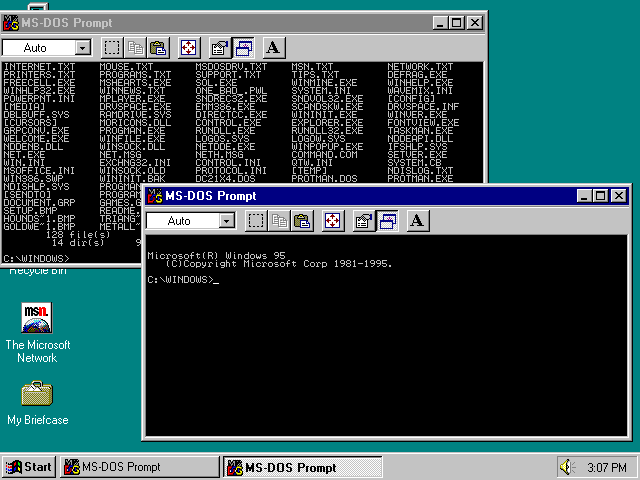The image size is (640, 480).
Task: Open the Start menu
Action: (x=29, y=467)
